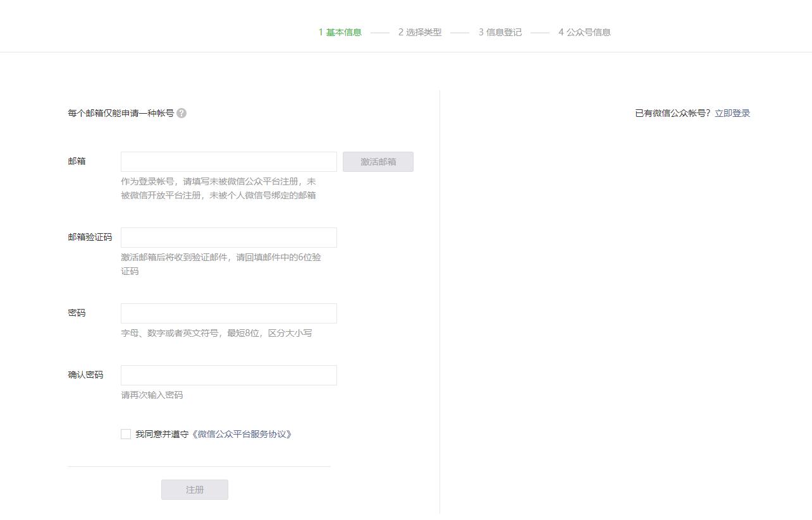The image size is (812, 520).
Task: Focus the 密码 password input field
Action: 229,313
